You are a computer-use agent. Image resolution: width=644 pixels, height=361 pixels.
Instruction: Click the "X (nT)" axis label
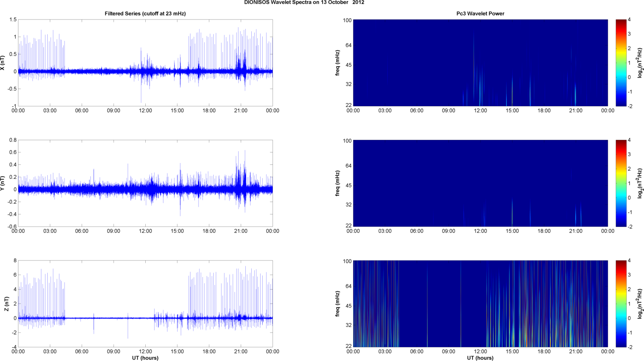(x=3, y=63)
